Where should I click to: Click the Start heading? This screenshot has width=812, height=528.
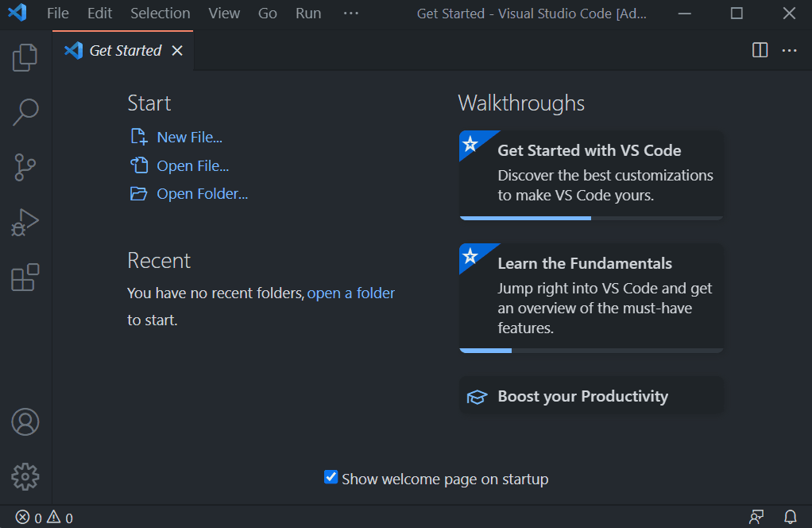point(149,103)
